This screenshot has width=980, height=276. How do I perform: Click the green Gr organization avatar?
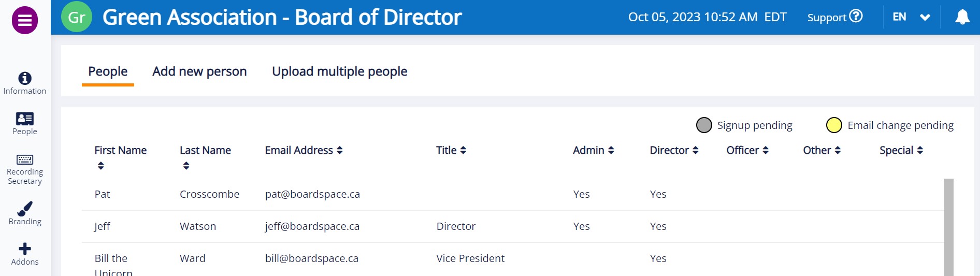(x=77, y=17)
